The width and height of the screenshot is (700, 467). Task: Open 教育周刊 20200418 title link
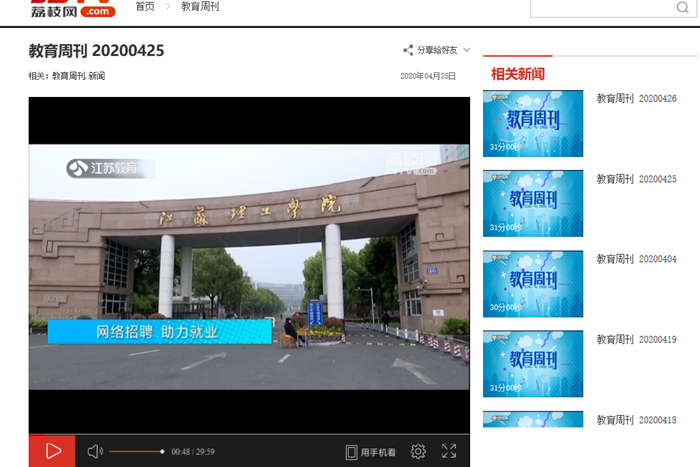tap(636, 420)
